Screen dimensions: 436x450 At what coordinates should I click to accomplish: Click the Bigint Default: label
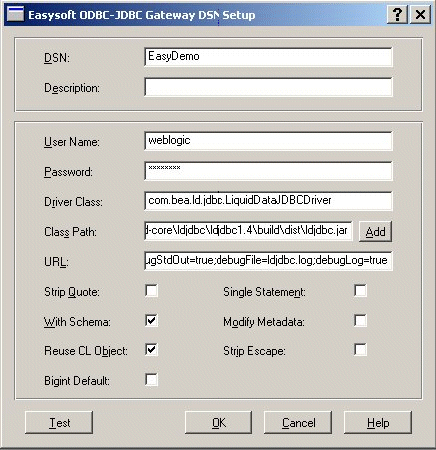[77, 381]
